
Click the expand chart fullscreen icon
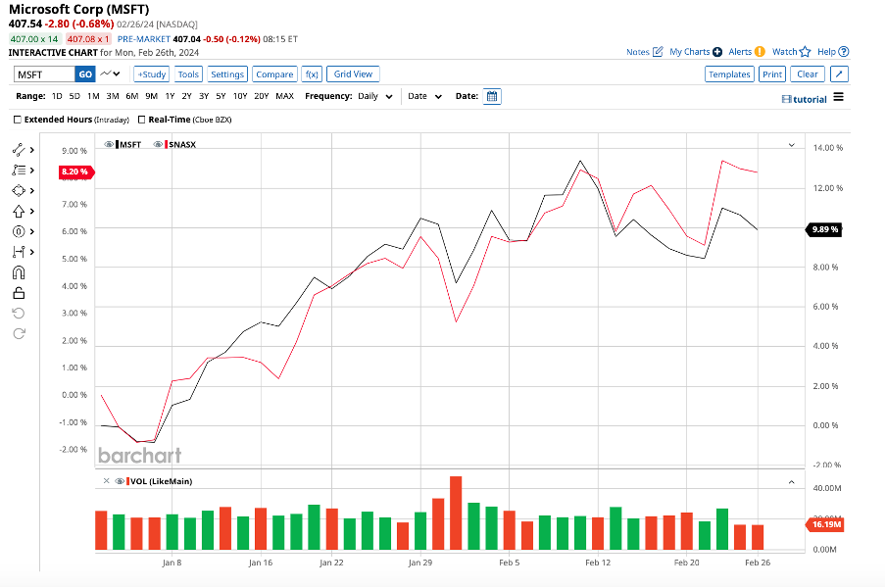coord(839,74)
